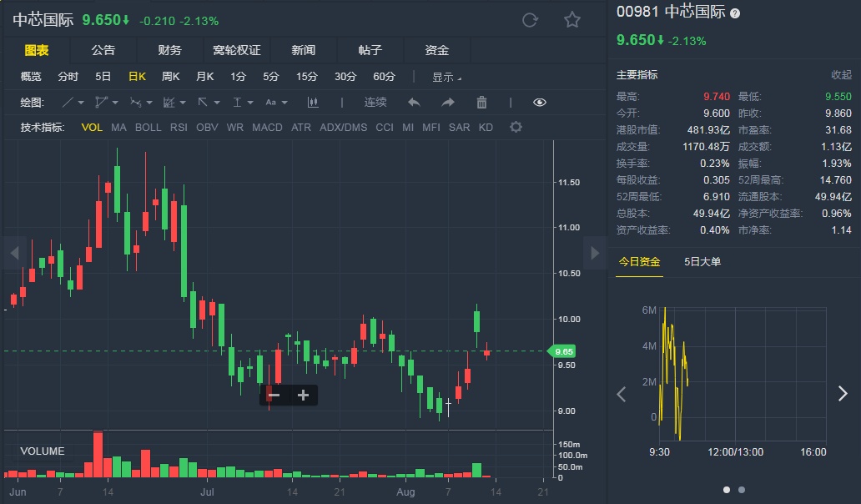
Task: Enable the BOLL indicator
Action: (x=149, y=128)
